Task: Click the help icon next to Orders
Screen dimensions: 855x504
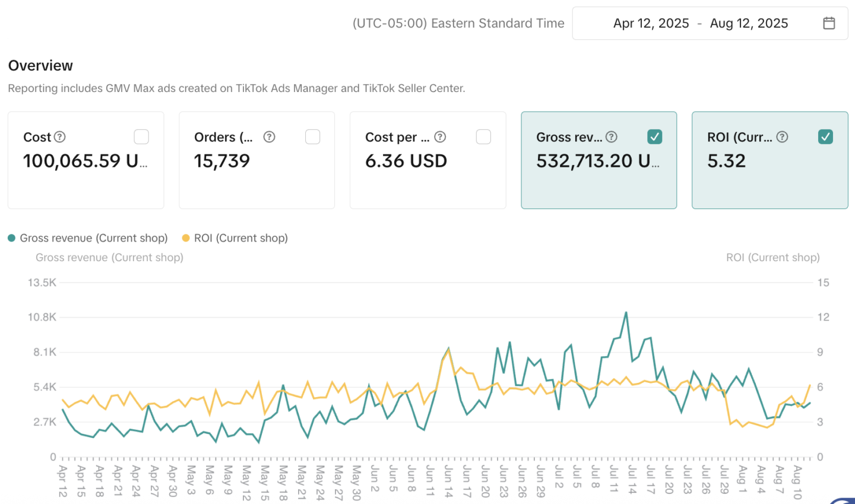Action: (269, 137)
